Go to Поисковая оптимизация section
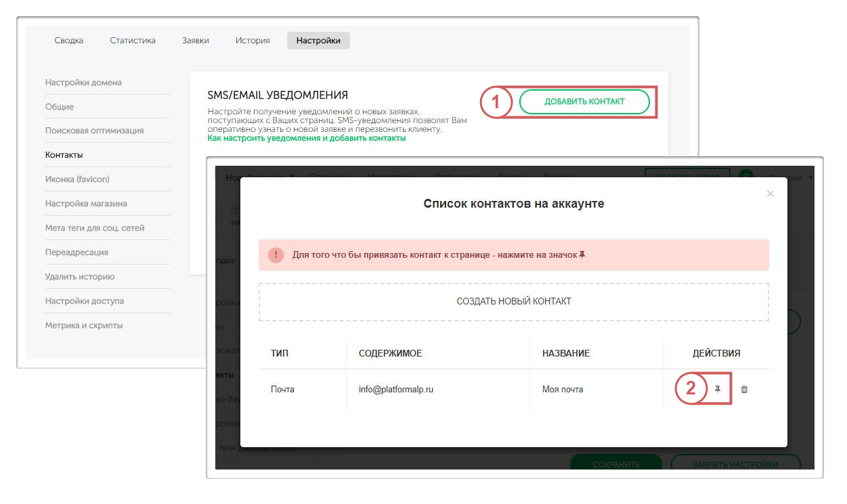847x504 pixels. [94, 131]
